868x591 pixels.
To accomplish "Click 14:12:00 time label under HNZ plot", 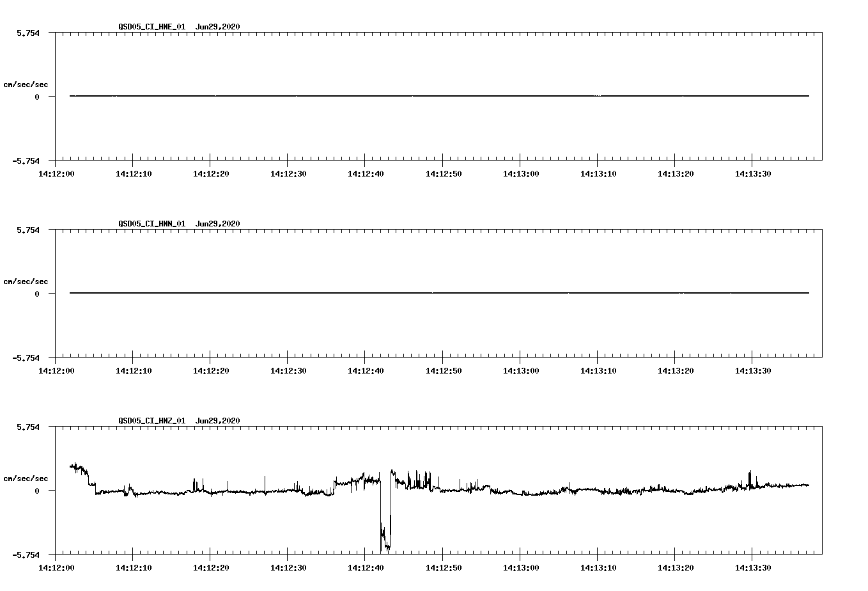I will (56, 567).
